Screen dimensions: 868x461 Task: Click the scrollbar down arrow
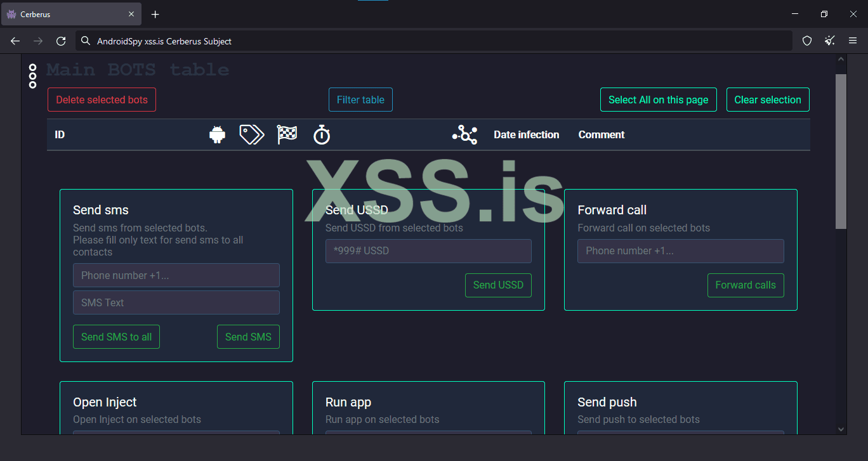(841, 429)
